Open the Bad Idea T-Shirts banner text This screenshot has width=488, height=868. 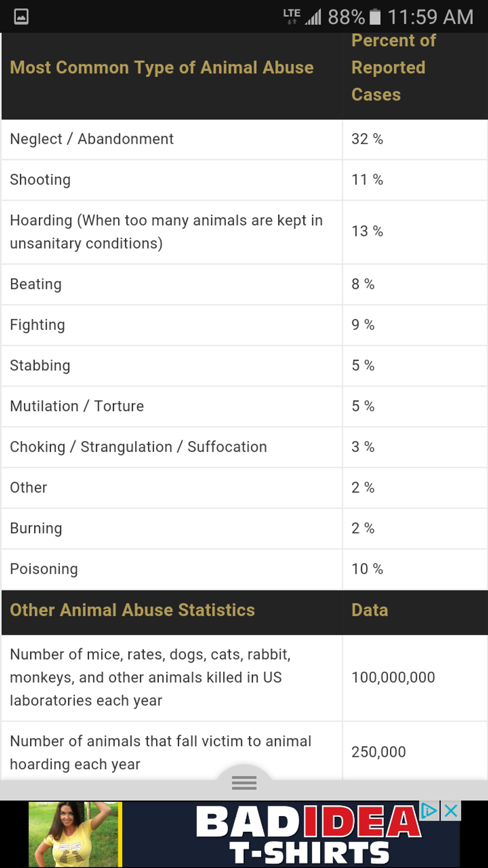coord(309,834)
